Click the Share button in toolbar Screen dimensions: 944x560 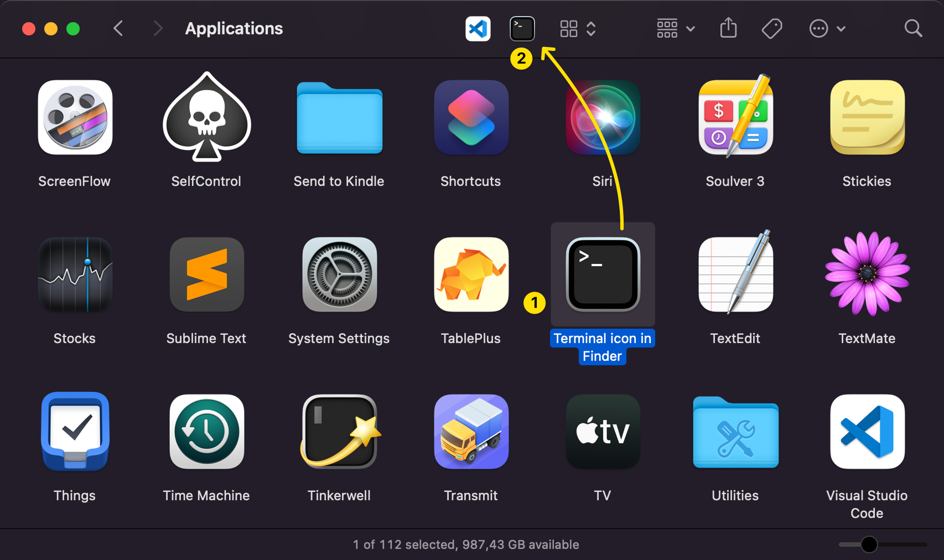coord(728,29)
